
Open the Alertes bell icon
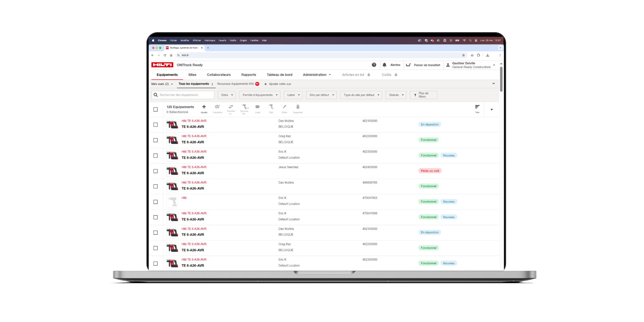point(384,65)
